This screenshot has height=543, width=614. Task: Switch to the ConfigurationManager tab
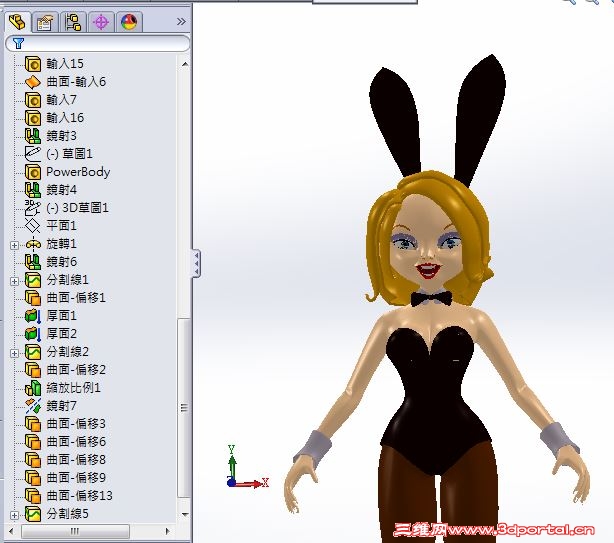point(73,22)
